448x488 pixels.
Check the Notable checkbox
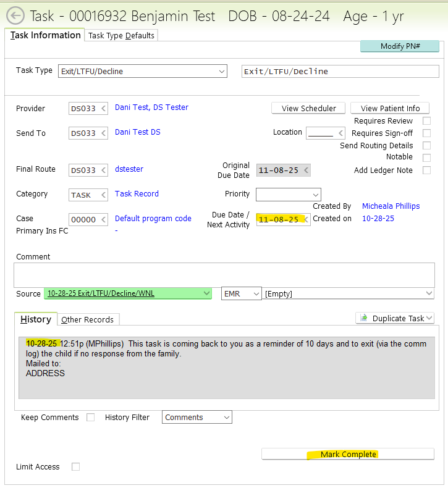point(426,158)
